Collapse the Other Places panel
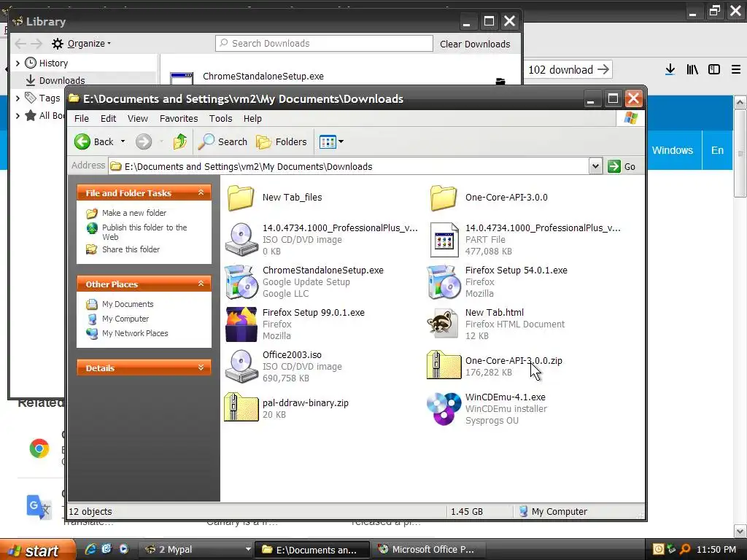 201,284
